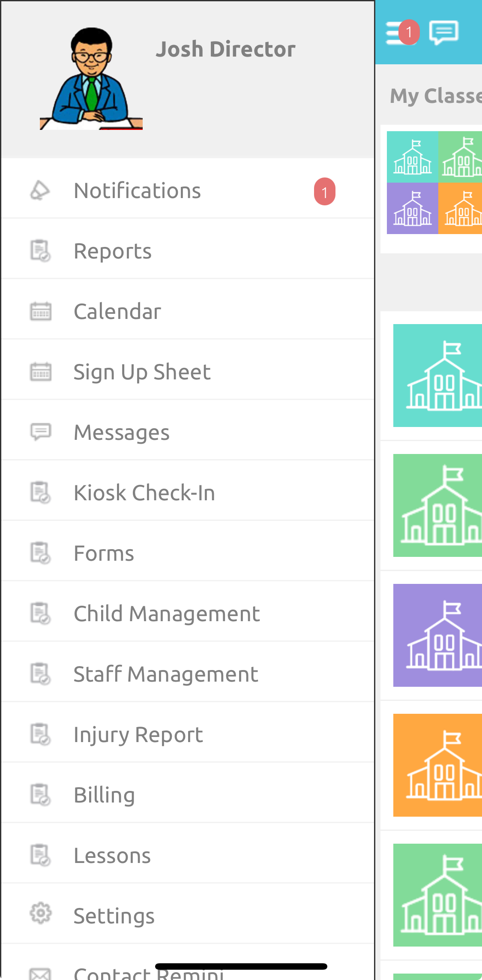Open the Notifications bell icon

pyautogui.click(x=39, y=190)
